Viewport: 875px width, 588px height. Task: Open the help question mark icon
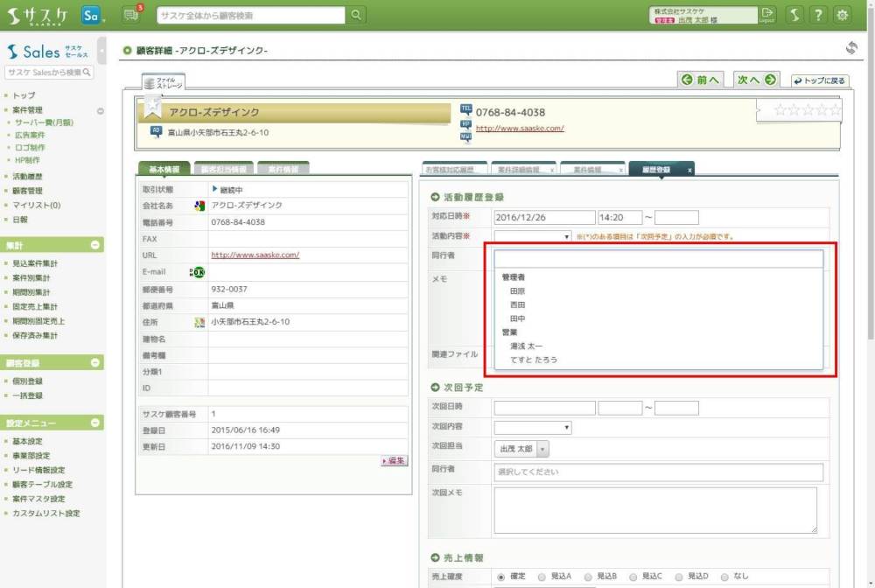pyautogui.click(x=817, y=15)
